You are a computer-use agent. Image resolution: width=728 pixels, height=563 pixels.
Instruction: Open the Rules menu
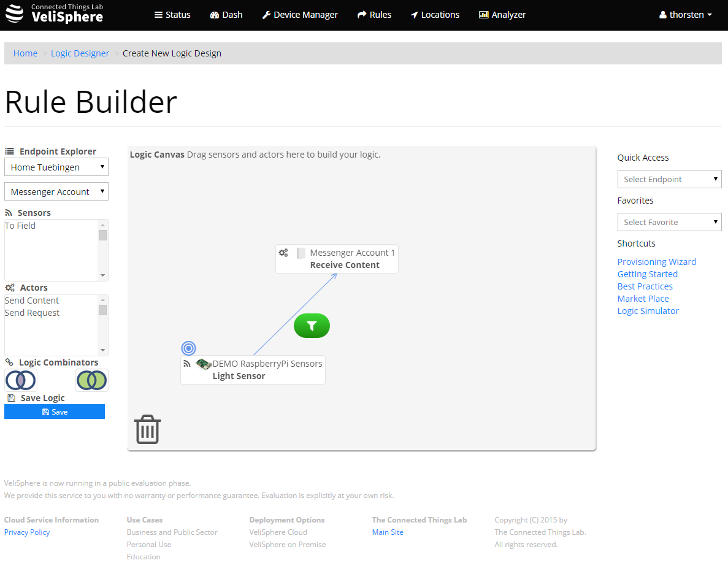pos(374,14)
